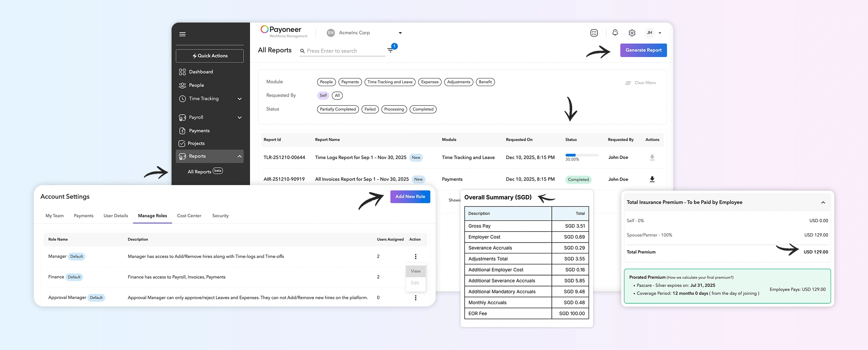Choose View in role action menu
The height and width of the screenshot is (350, 868).
point(416,271)
